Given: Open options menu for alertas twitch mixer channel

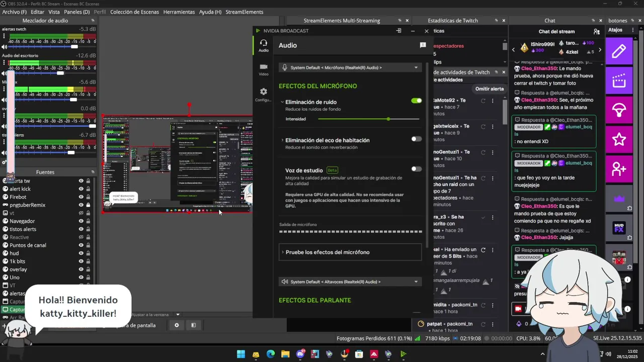Looking at the screenshot, I should click(x=4, y=37).
